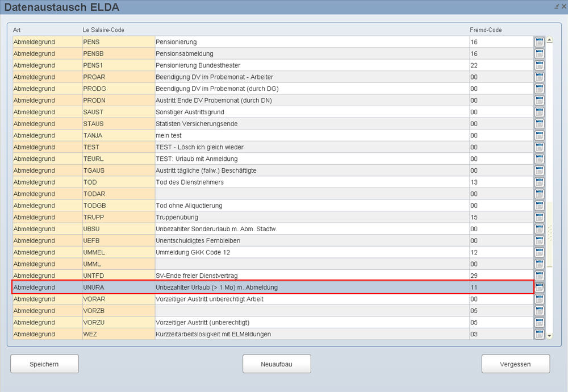568x392 pixels.
Task: Open the row icon for TANJA
Action: tap(539, 136)
